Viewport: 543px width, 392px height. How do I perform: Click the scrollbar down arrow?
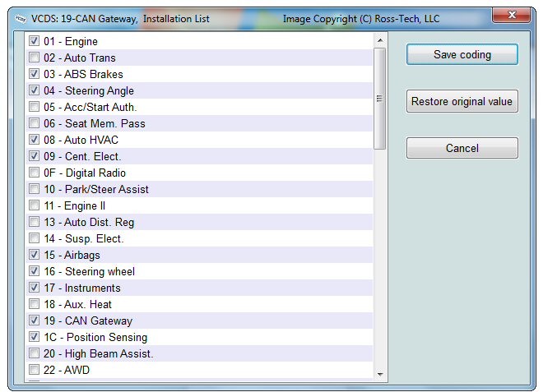pos(380,374)
